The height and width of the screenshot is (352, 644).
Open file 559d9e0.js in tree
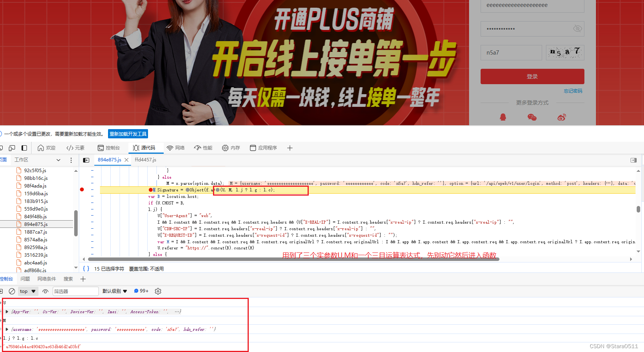pos(36,209)
